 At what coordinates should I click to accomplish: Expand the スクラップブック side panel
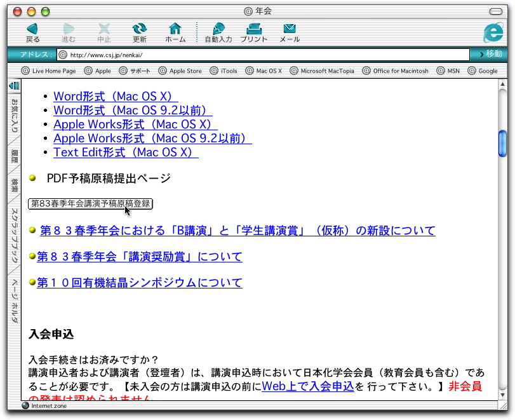[14, 238]
